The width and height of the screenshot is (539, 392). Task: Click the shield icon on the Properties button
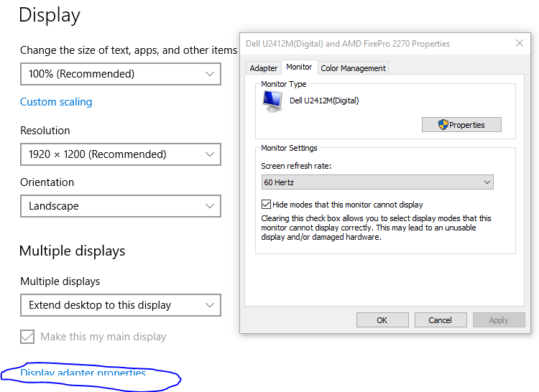tap(443, 125)
